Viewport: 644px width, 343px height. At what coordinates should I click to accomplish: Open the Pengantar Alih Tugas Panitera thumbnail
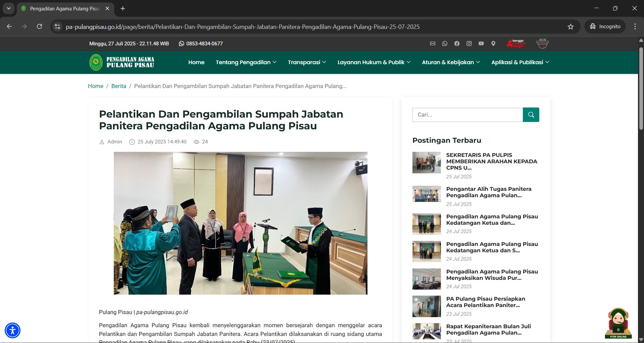[x=426, y=194]
